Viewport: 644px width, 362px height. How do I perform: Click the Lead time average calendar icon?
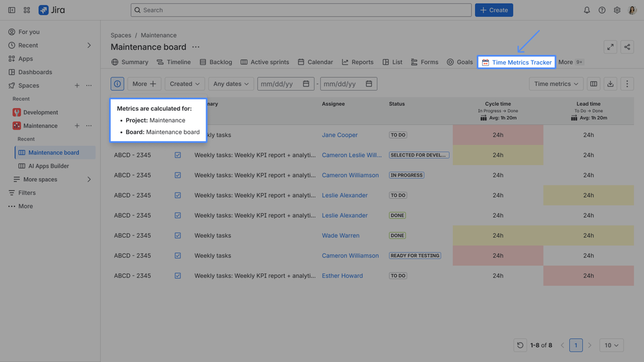click(574, 118)
